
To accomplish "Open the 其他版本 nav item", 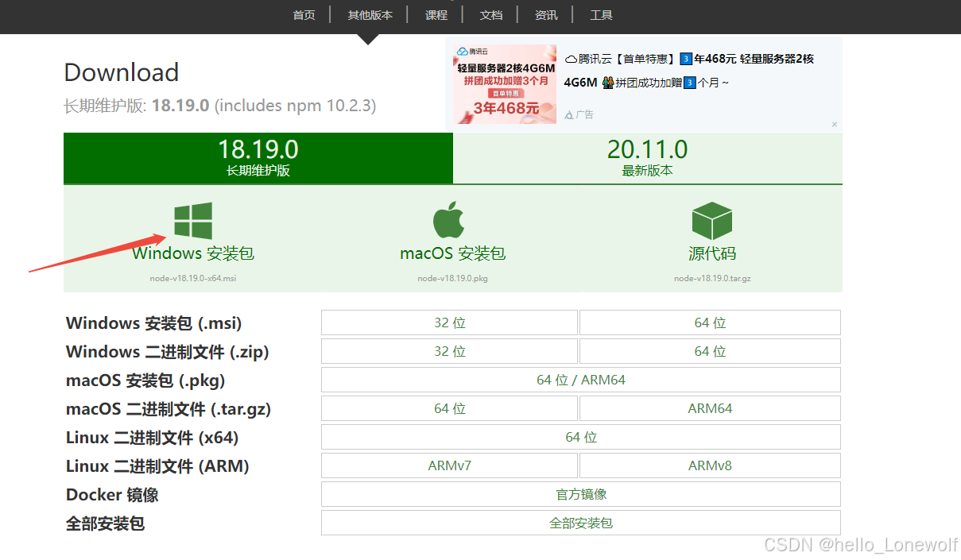I will [x=370, y=15].
